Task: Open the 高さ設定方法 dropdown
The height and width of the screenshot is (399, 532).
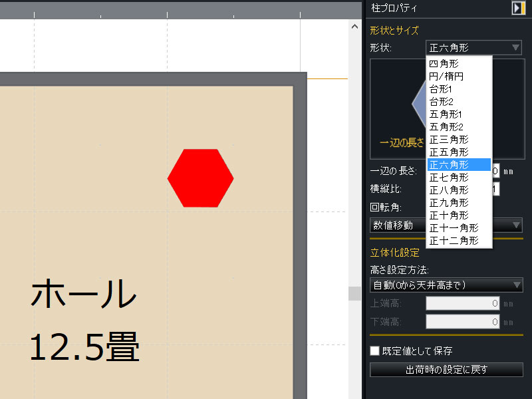Action: (446, 286)
